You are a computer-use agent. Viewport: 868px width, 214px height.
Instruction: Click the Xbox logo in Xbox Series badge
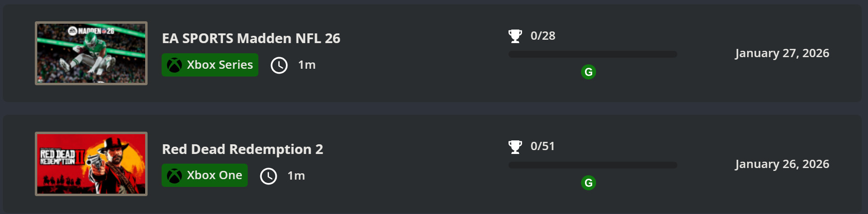[174, 65]
